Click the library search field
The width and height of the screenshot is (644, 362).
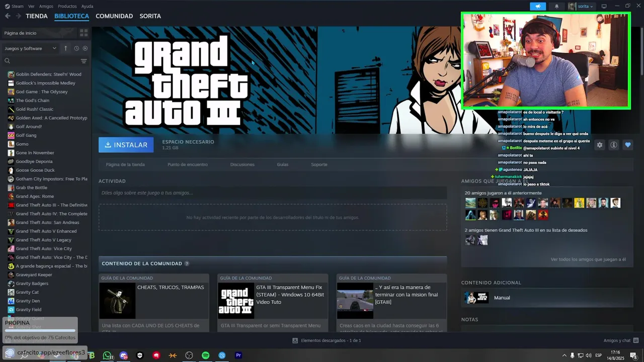pos(41,61)
